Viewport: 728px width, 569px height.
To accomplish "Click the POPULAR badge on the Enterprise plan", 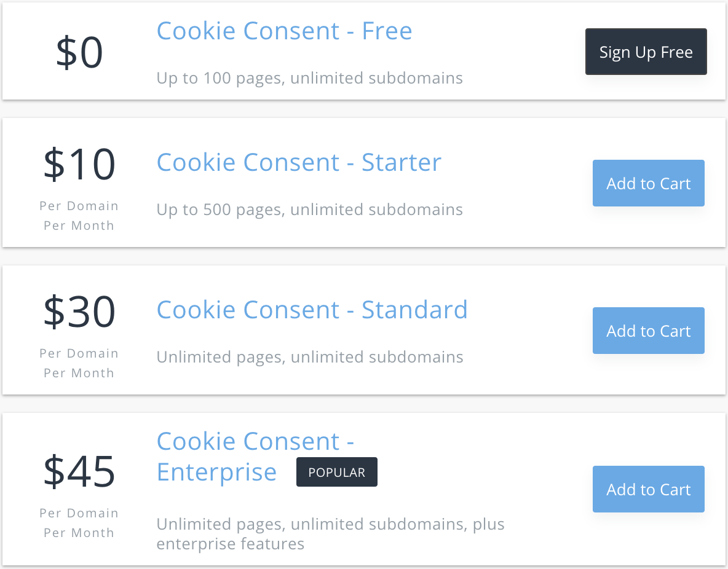I will [x=336, y=472].
